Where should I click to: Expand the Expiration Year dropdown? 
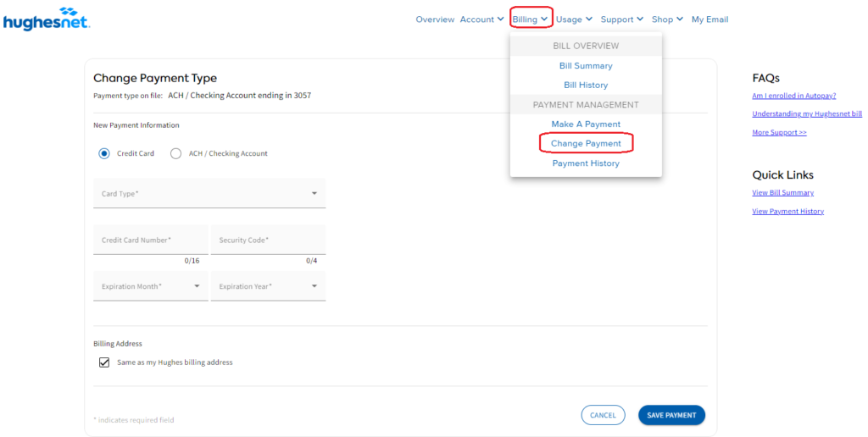tap(268, 286)
